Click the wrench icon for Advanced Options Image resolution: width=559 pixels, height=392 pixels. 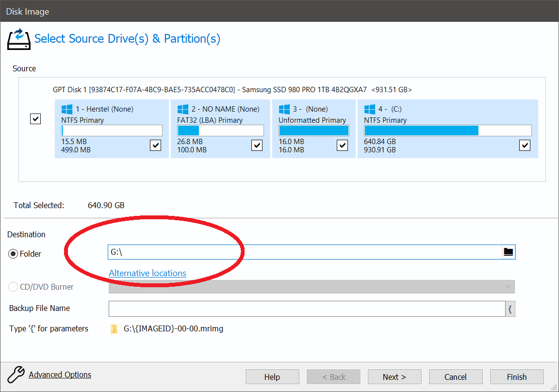point(16,375)
